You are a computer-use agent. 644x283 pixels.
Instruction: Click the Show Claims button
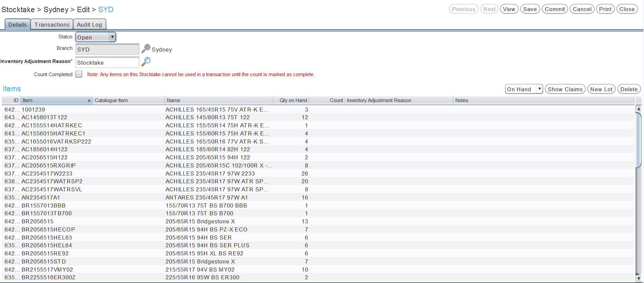(x=565, y=89)
